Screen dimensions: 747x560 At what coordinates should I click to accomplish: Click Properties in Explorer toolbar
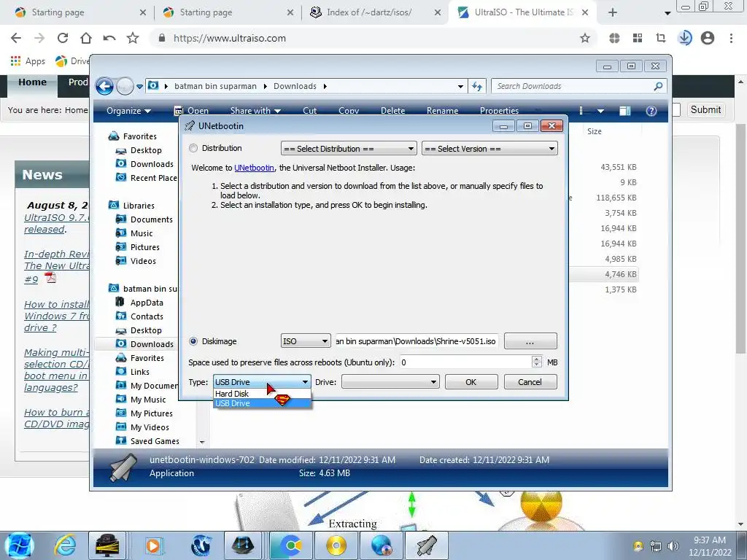point(499,111)
